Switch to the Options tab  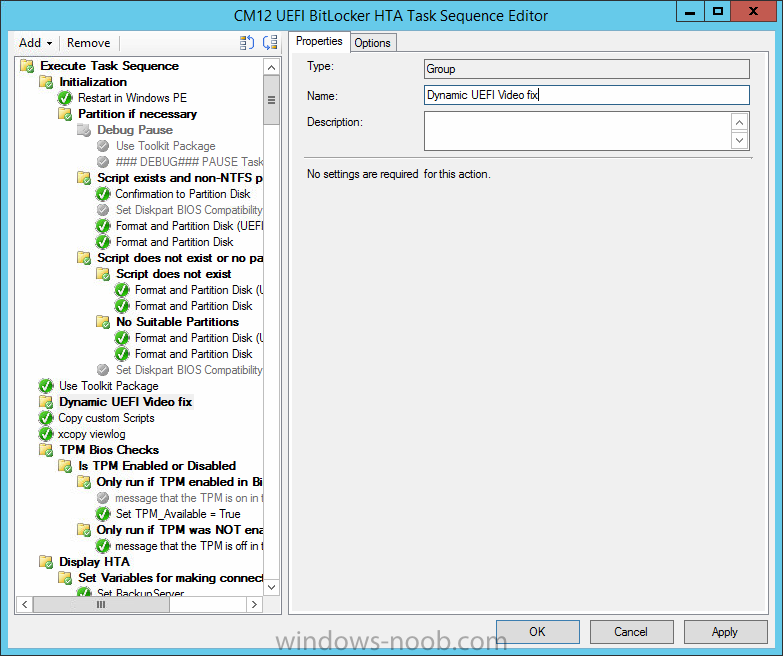(x=373, y=43)
